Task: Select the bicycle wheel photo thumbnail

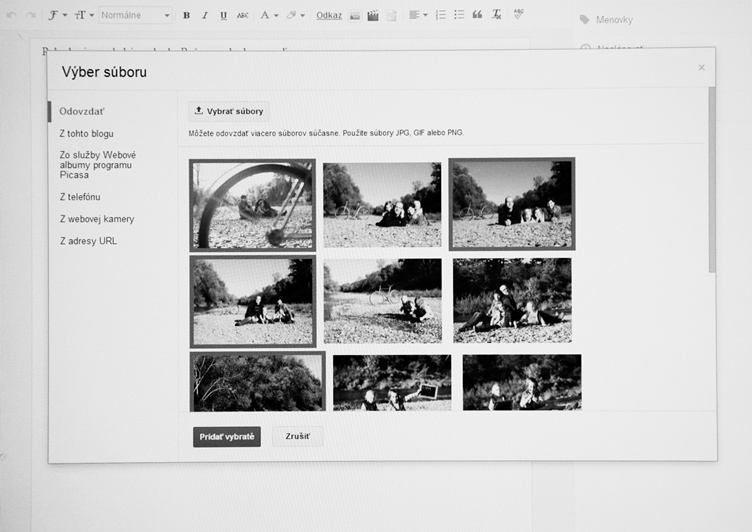Action: [253, 205]
